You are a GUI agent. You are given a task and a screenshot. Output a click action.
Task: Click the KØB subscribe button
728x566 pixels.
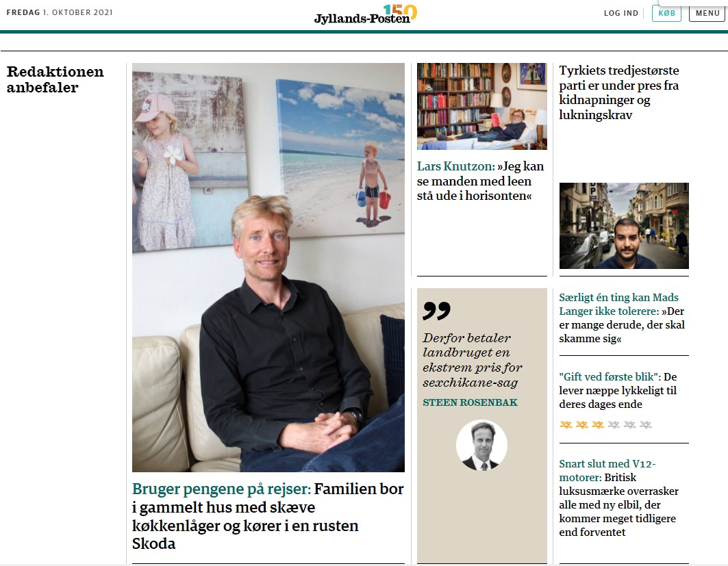[x=667, y=13]
